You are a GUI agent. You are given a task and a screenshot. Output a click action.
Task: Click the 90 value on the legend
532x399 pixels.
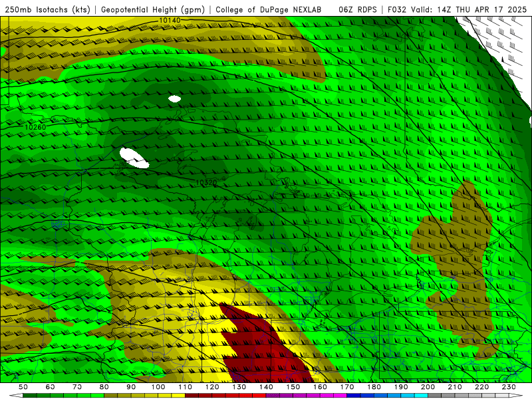pos(131,387)
